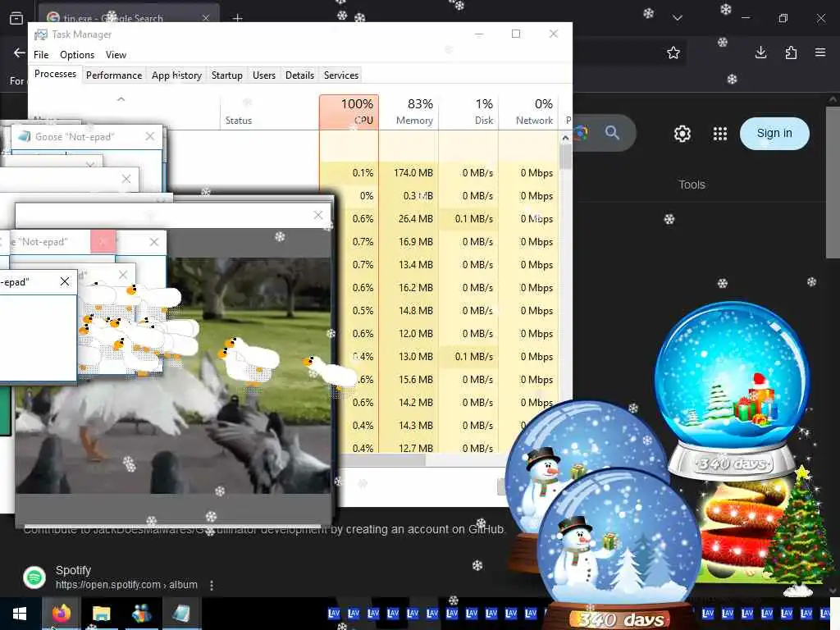Close the goose video popup window
Image resolution: width=840 pixels, height=630 pixels.
coord(318,216)
